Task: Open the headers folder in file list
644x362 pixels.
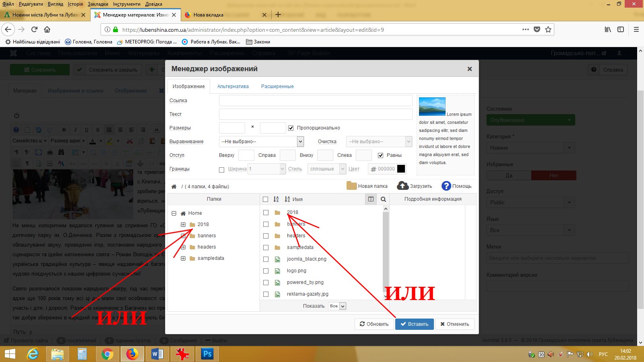Action: [x=296, y=236]
